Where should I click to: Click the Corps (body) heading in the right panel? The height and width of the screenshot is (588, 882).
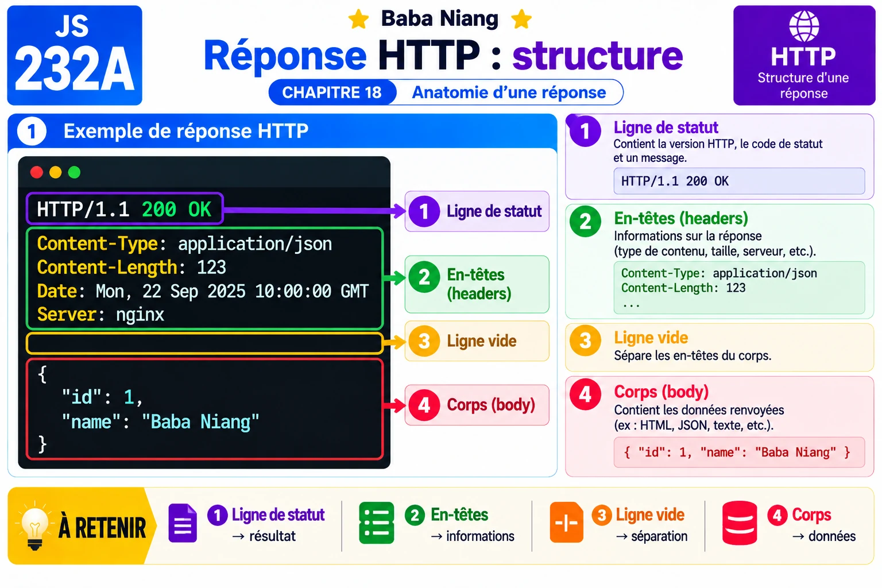click(x=661, y=392)
